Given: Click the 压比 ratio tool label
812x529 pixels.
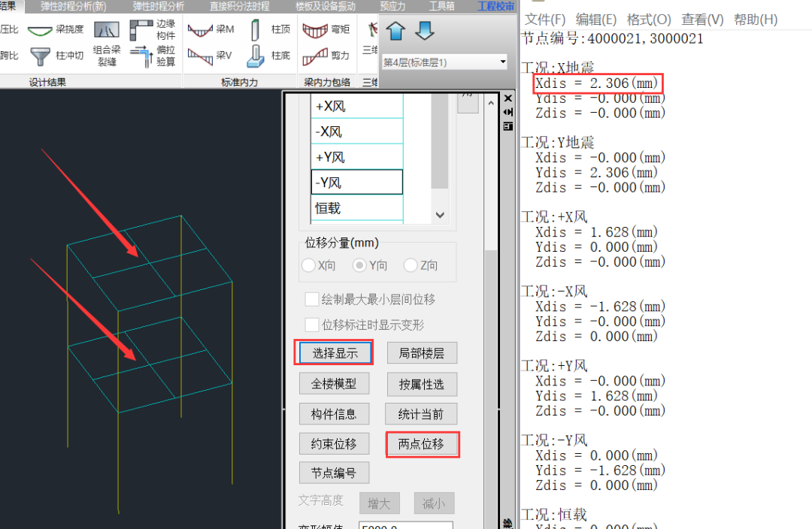Looking at the screenshot, I should click(x=9, y=29).
